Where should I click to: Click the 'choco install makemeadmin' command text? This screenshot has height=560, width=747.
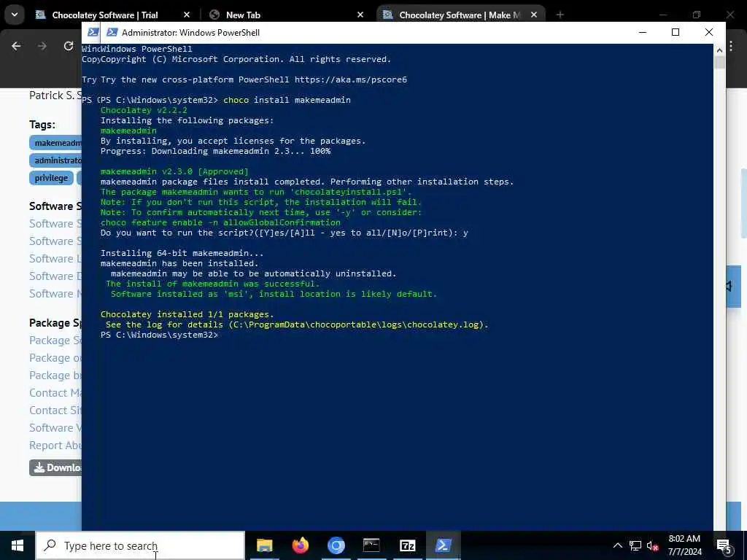coord(287,100)
